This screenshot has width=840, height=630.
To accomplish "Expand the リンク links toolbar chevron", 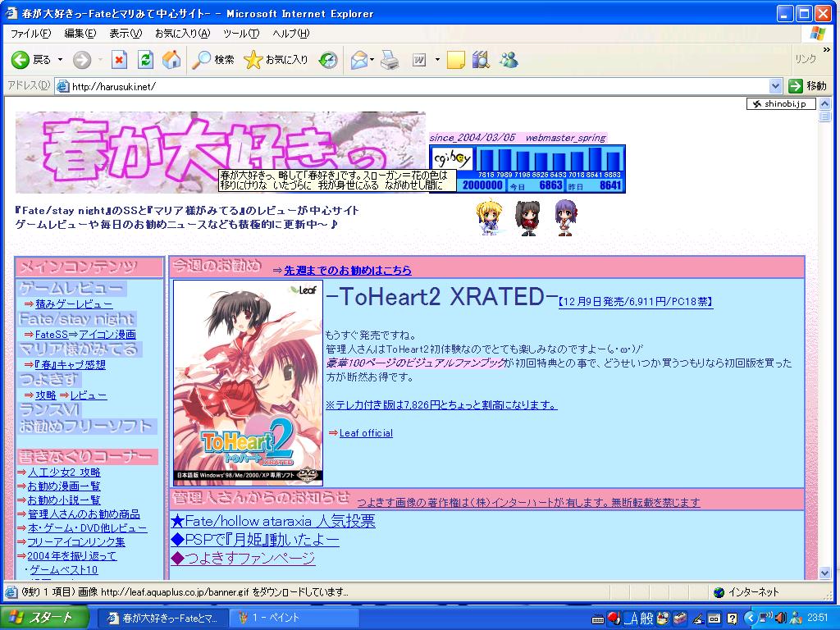I will tap(827, 50).
